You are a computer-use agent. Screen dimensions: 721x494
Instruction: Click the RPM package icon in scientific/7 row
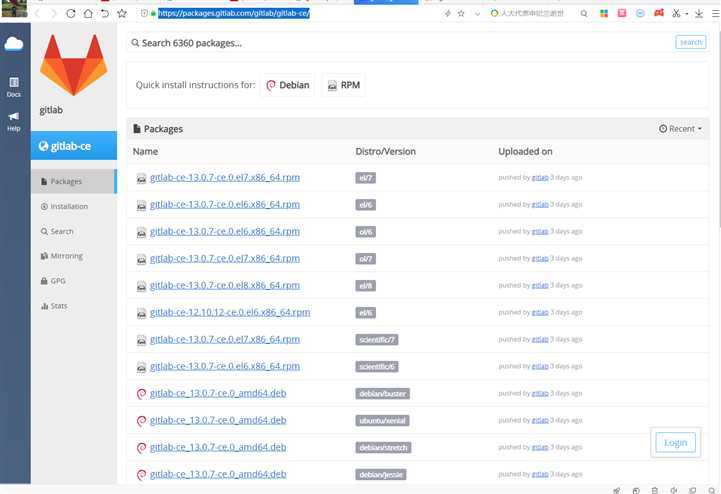[141, 340]
